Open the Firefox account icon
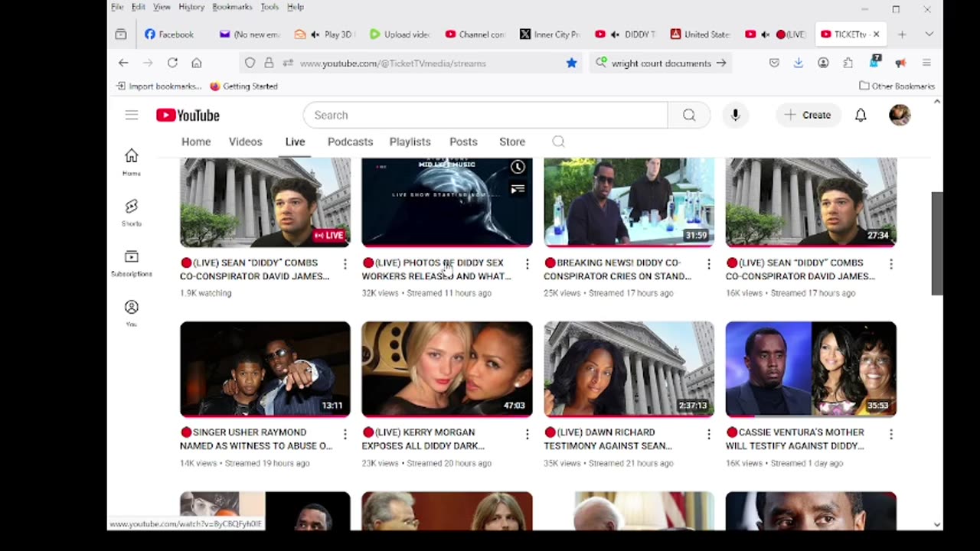This screenshot has height=551, width=980. point(823,63)
